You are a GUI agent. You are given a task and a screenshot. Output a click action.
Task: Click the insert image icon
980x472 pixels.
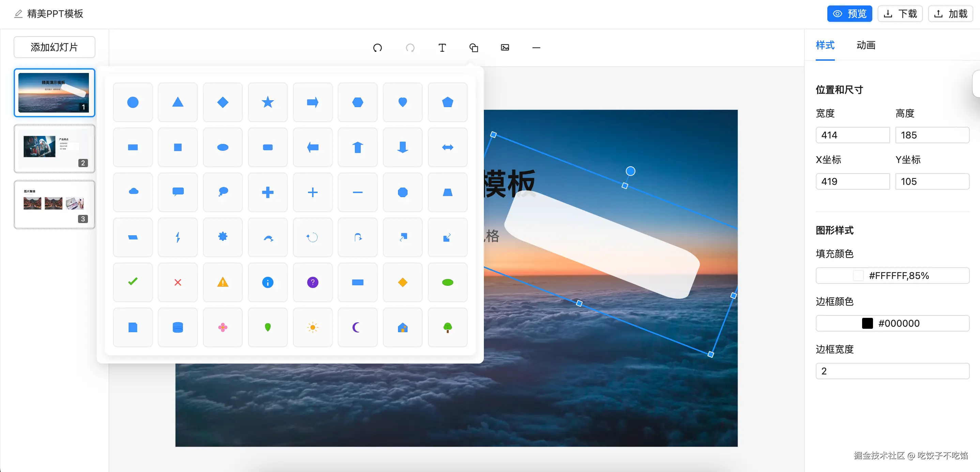pos(505,48)
